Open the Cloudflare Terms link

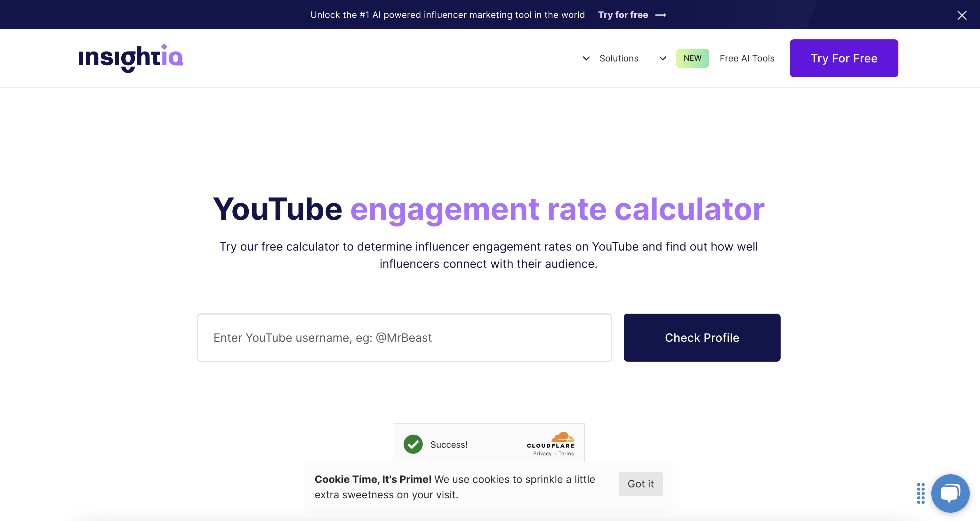[x=566, y=453]
